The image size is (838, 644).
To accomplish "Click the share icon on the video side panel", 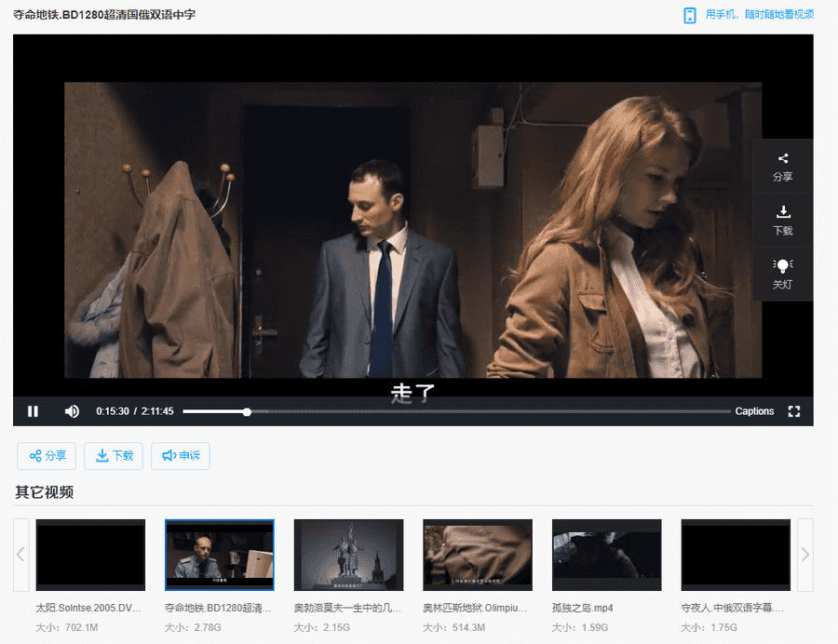I will [783, 158].
